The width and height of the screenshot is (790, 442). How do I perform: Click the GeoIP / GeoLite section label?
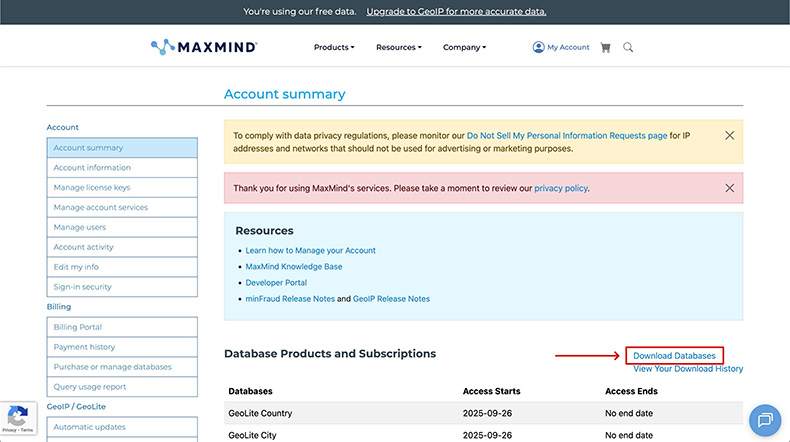click(76, 406)
